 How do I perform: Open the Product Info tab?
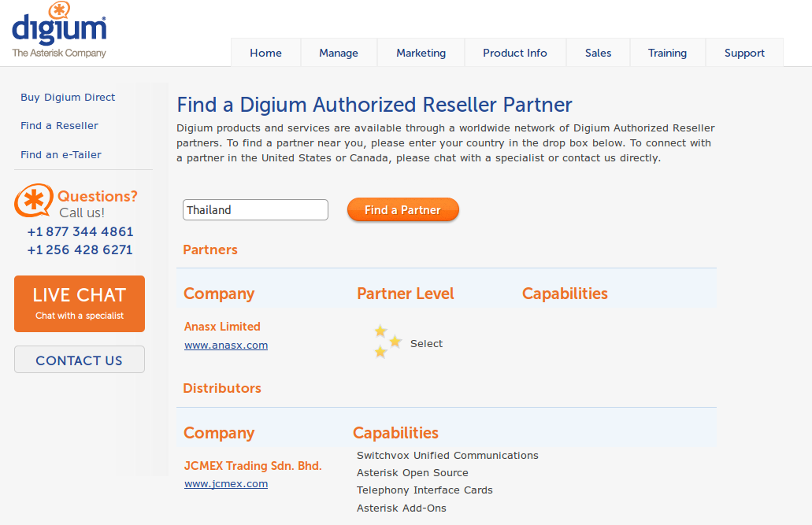(515, 53)
